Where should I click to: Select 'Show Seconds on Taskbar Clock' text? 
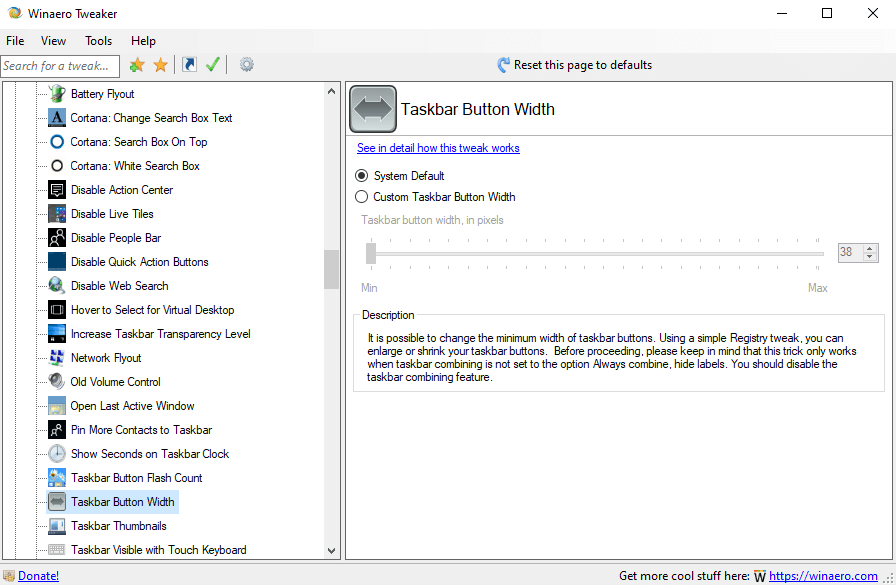[150, 454]
